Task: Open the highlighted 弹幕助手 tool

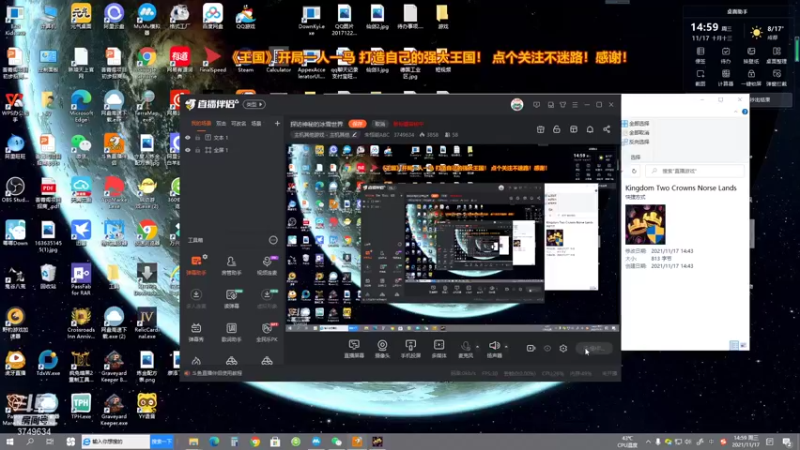Action: coord(196,265)
